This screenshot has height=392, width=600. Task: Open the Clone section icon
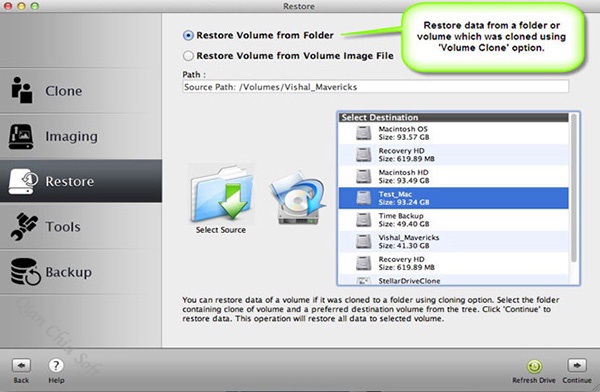click(x=21, y=90)
